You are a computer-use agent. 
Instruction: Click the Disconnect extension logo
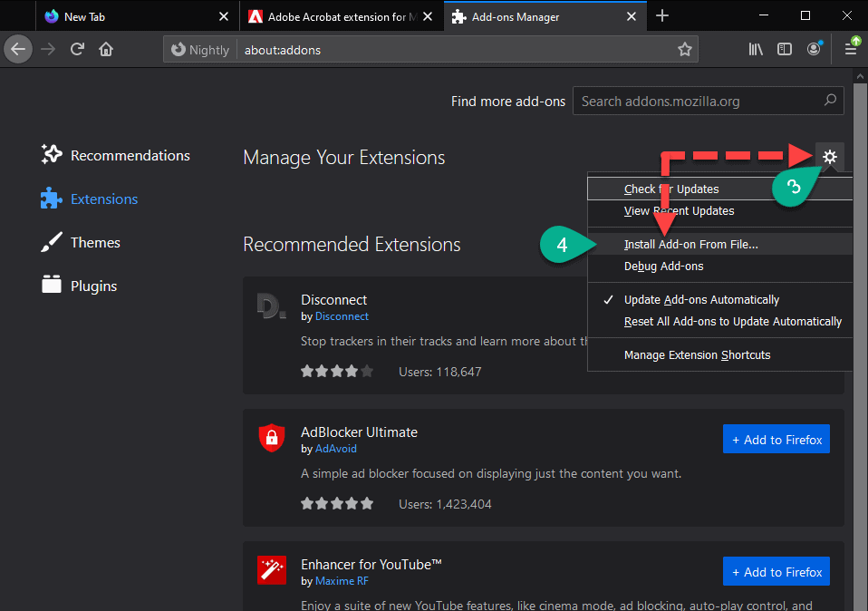(x=272, y=305)
